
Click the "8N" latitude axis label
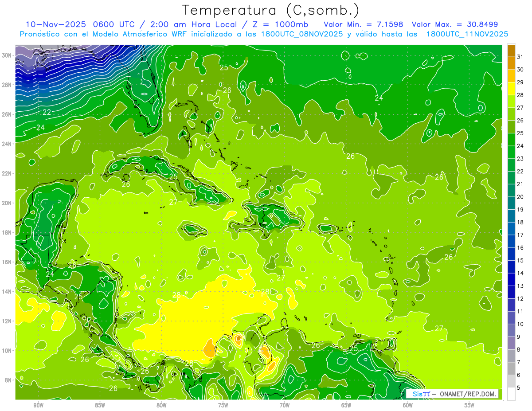(9, 380)
